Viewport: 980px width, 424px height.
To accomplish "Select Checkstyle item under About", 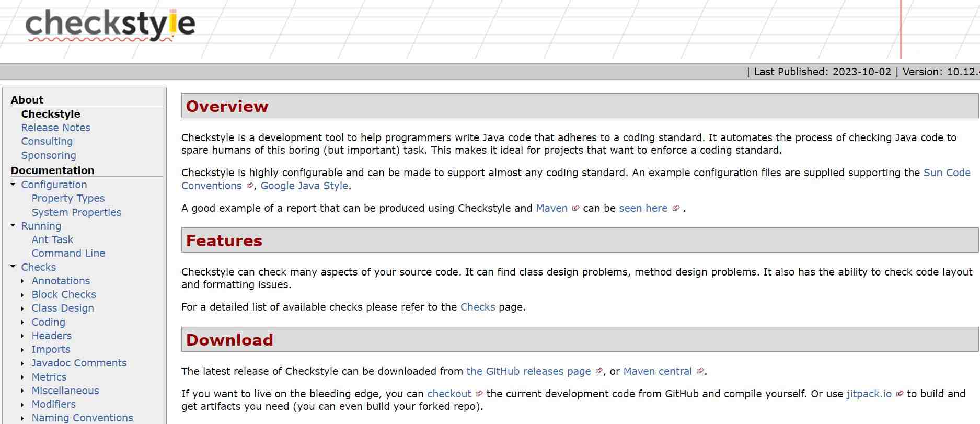I will (x=51, y=114).
